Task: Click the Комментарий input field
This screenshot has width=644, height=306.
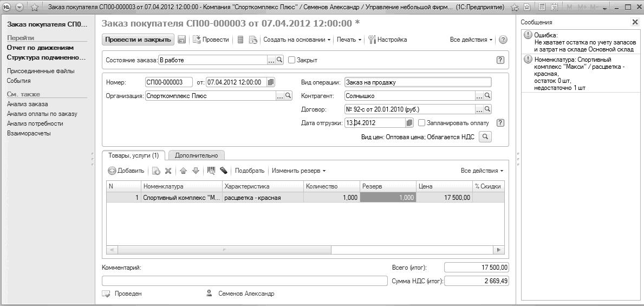Action: coord(244,281)
